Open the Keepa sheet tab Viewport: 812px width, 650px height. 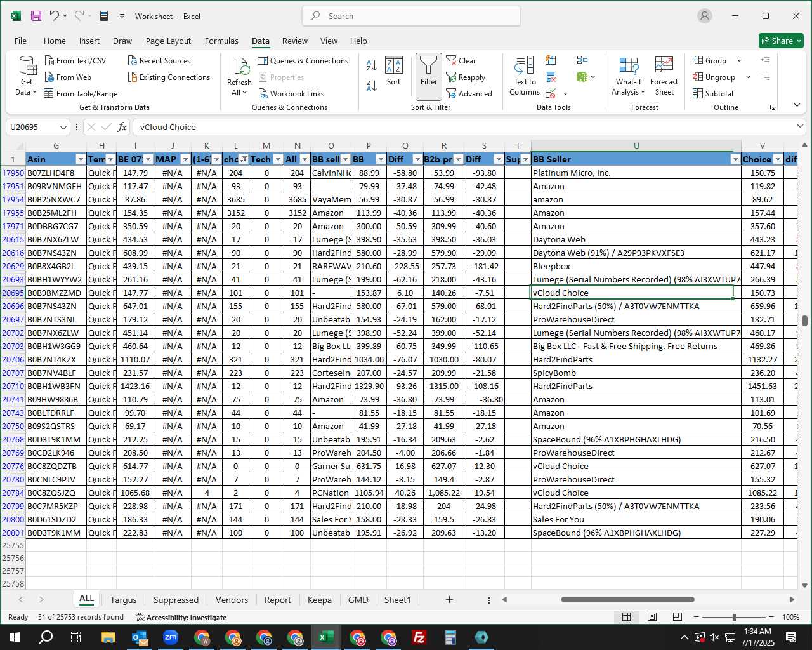coord(319,600)
